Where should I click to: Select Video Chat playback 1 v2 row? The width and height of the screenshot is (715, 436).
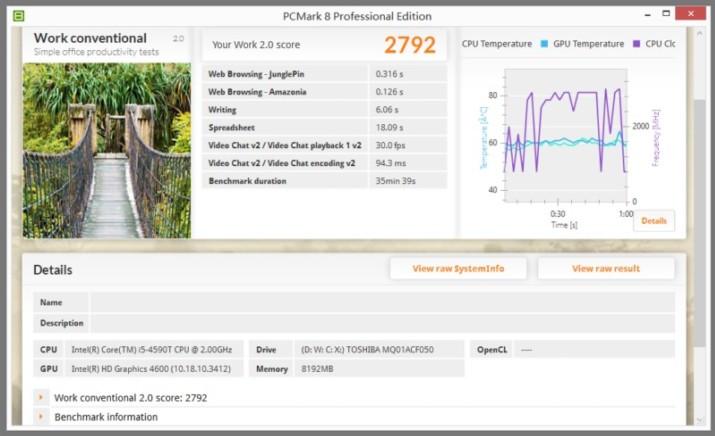[x=324, y=145]
